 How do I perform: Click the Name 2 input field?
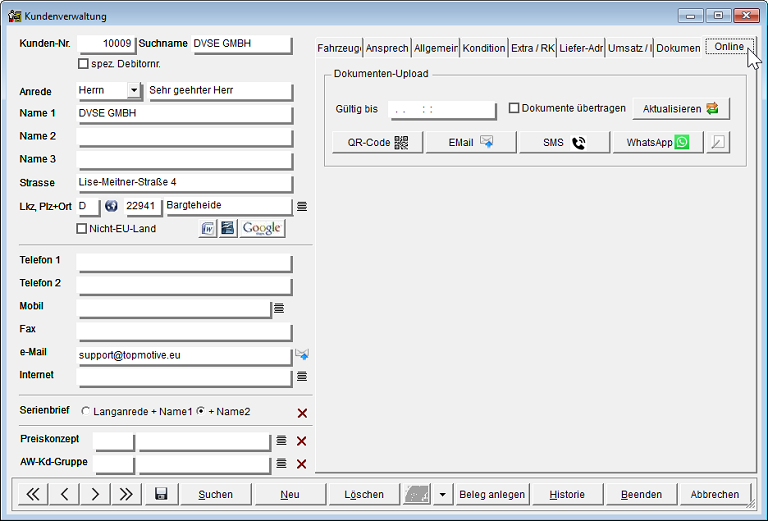pos(185,137)
